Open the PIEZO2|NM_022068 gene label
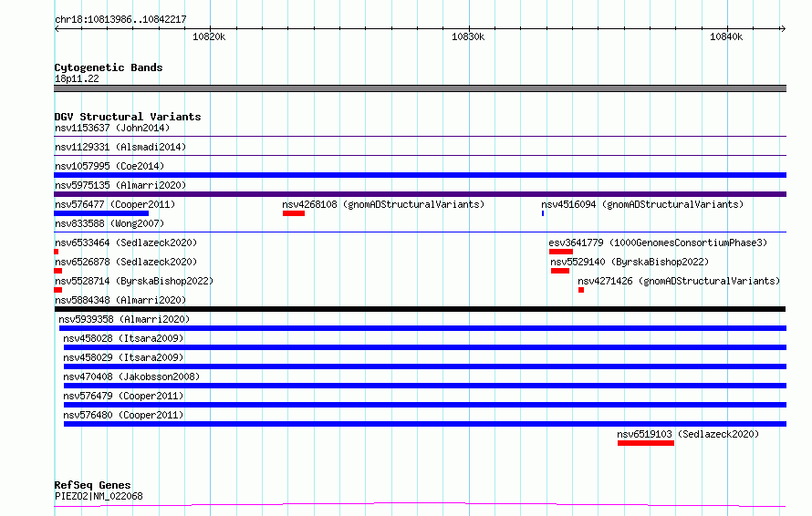The height and width of the screenshot is (516, 812). click(99, 496)
